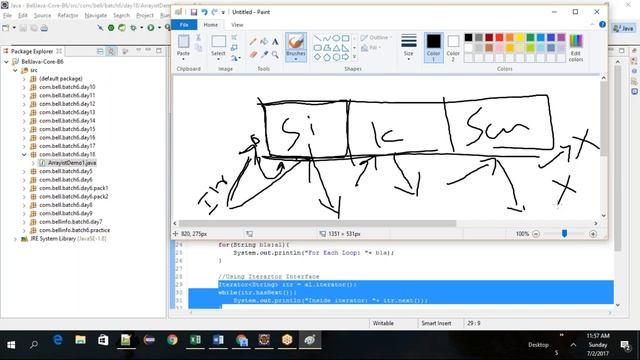Collapse the BellJava-Core-B6 project node

(7, 62)
